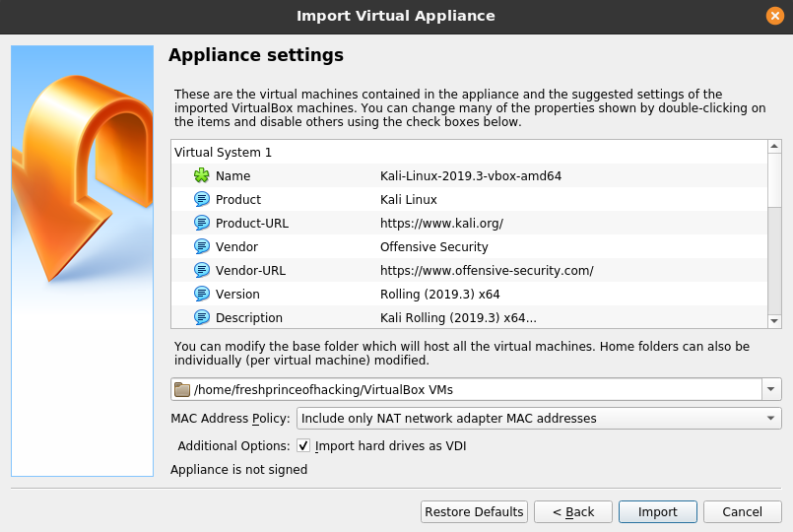Click the Version label
This screenshot has width=793, height=532.
(237, 295)
